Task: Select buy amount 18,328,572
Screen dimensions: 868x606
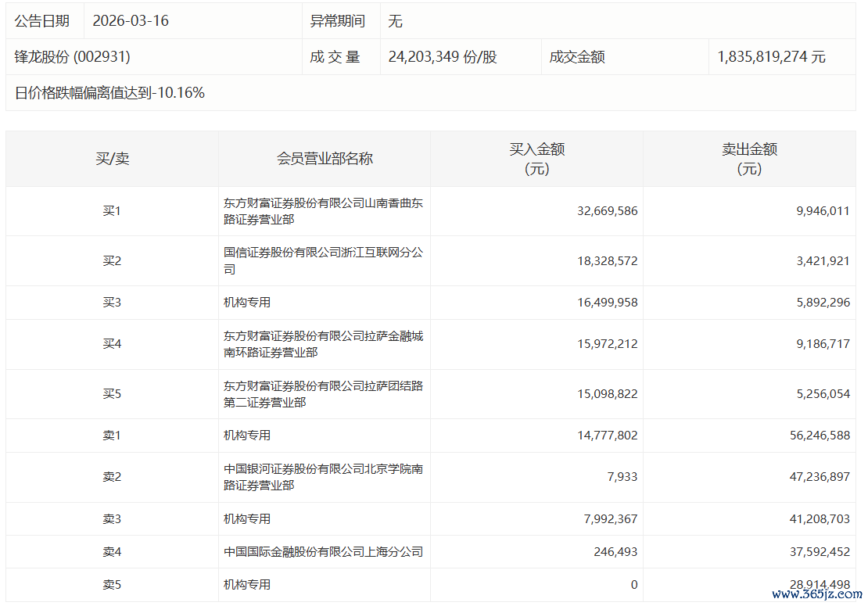Action: pos(608,260)
